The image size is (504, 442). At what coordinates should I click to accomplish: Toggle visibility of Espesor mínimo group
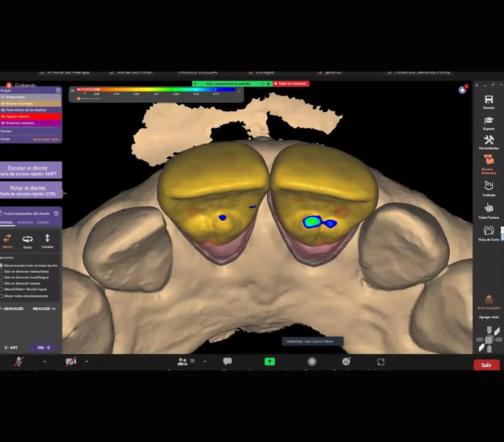pyautogui.click(x=3, y=116)
